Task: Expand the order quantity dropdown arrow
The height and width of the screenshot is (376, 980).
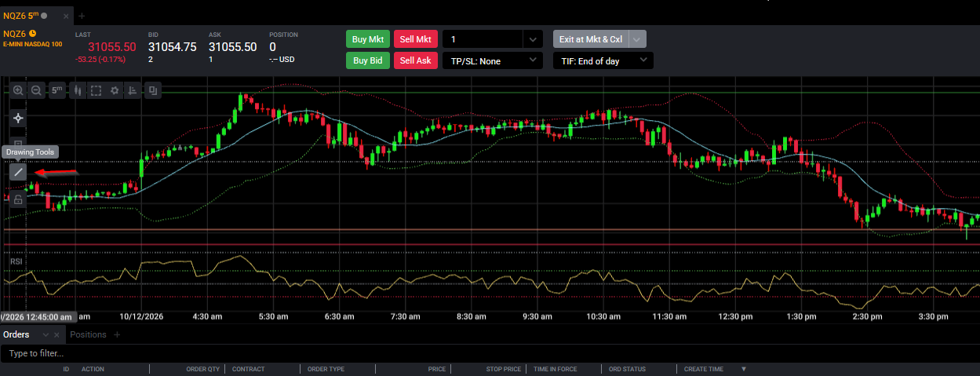Action: point(533,39)
